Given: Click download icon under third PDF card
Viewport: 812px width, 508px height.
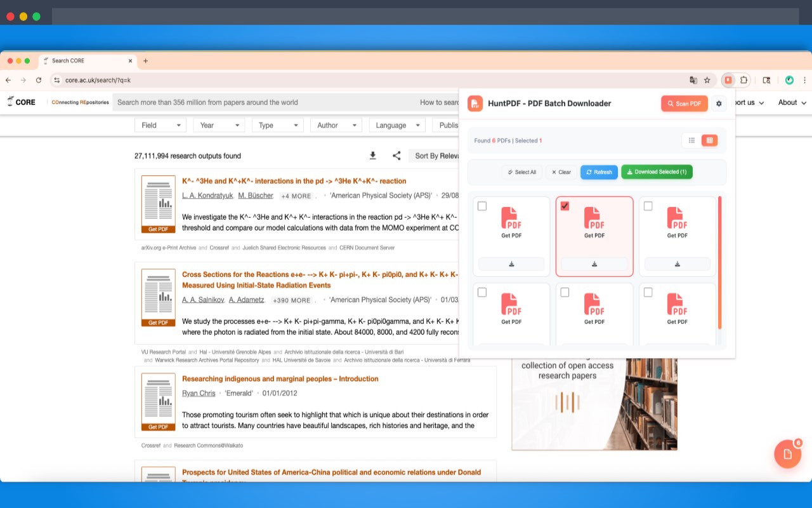Looking at the screenshot, I should pyautogui.click(x=677, y=264).
